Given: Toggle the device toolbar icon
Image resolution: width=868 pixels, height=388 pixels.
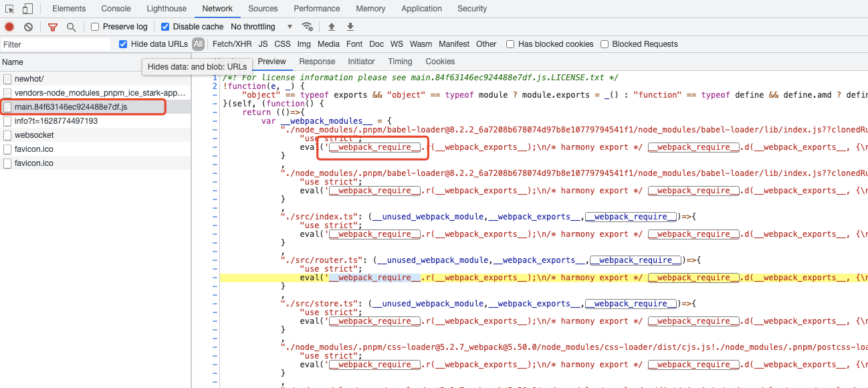Looking at the screenshot, I should tap(26, 8).
